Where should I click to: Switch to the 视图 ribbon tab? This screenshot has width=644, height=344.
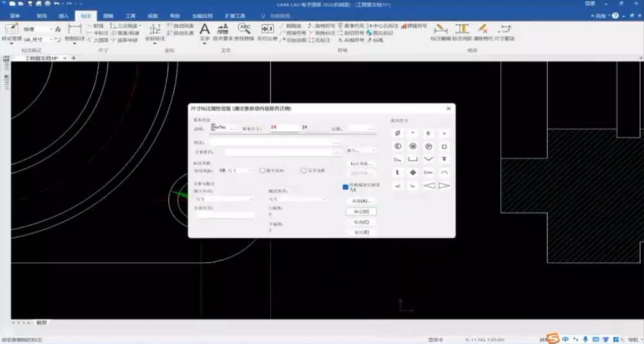coord(152,15)
